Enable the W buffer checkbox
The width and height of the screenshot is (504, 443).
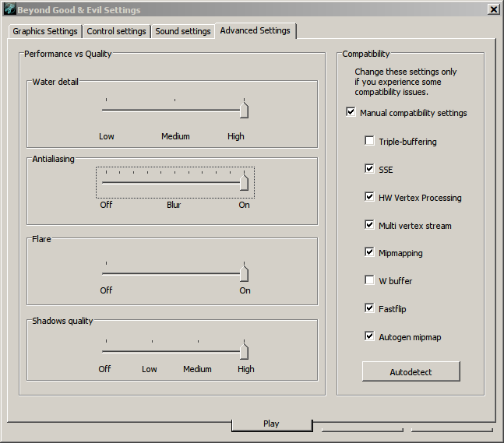[370, 280]
